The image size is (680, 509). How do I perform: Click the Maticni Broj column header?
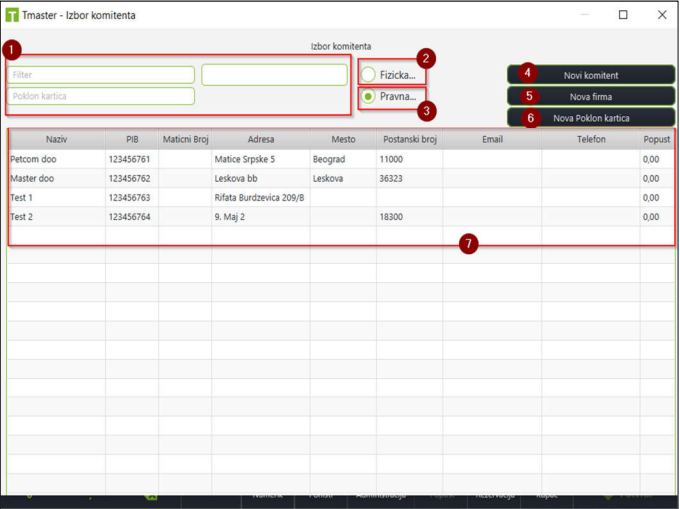click(185, 139)
